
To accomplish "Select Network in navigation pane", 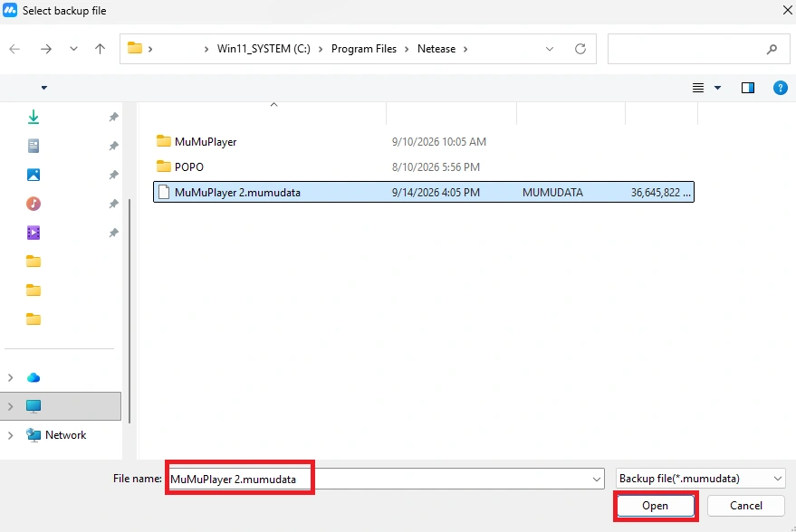I will coord(65,435).
